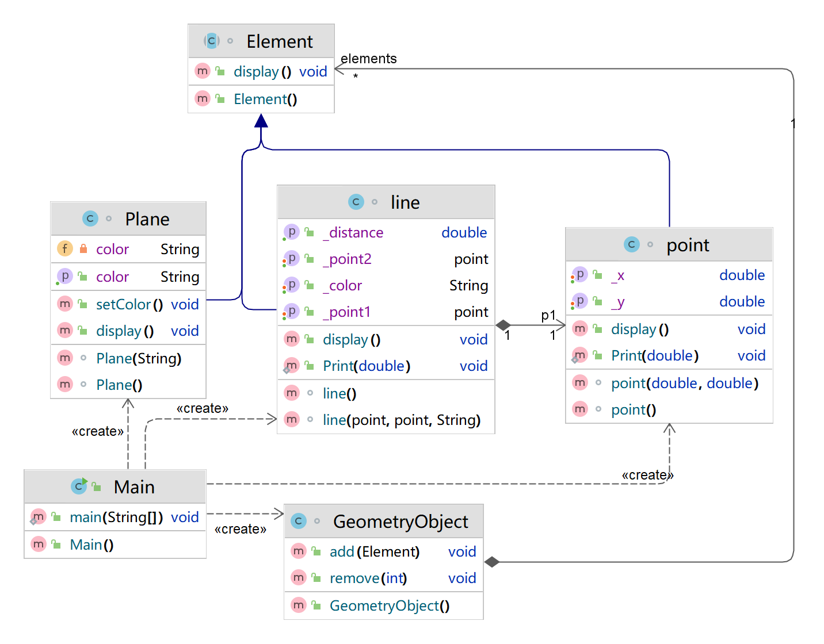The image size is (824, 644).
Task: Select the class icon in the line header
Action: click(x=356, y=202)
